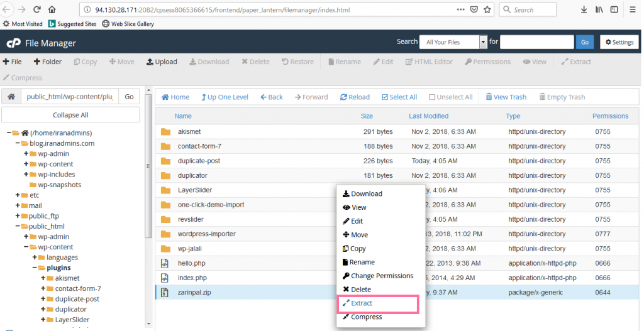Collapse the public_html tree node
The image size is (644, 331).
tap(18, 226)
